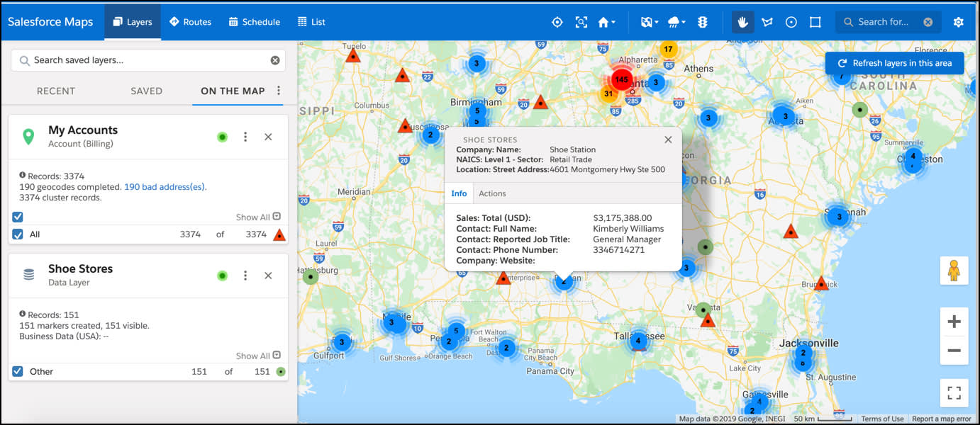This screenshot has width=980, height=425.
Task: Select the hand pan tool
Action: tap(743, 22)
